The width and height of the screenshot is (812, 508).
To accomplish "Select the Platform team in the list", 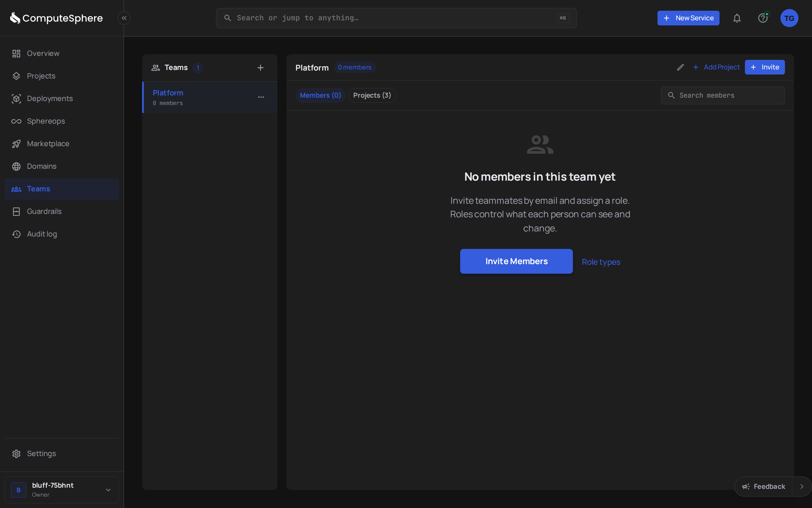I will click(210, 97).
